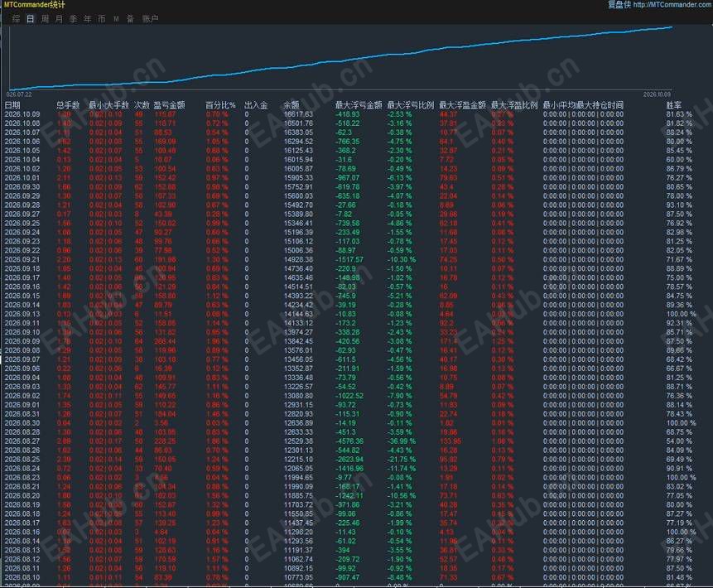
Task: Click the balance value 10773.05
Action: coord(298,577)
